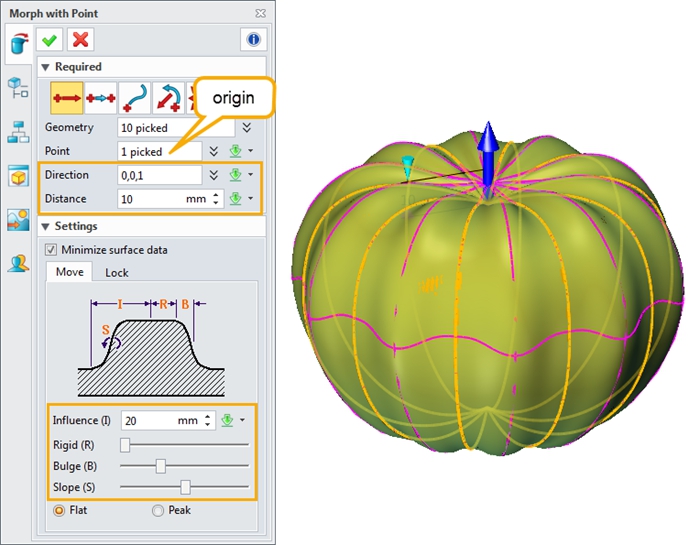Click green pick icon beside Direction
The width and height of the screenshot is (700, 545).
point(235,175)
